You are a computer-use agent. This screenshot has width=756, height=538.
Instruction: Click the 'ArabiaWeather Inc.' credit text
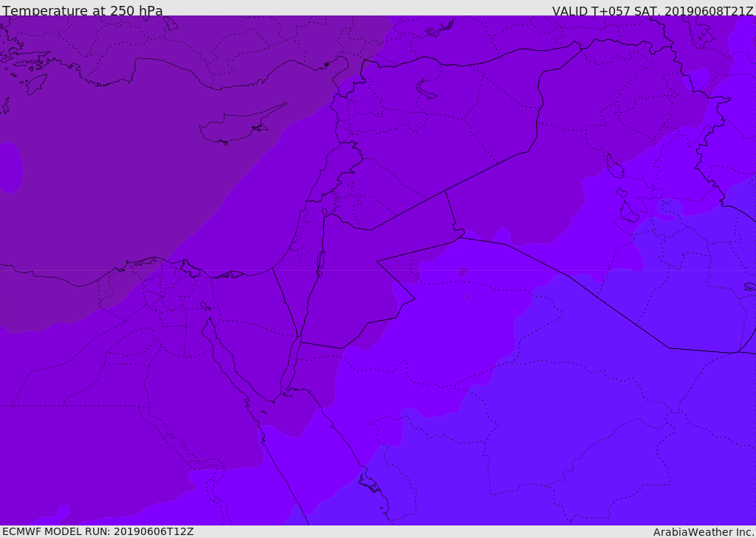[x=703, y=532]
